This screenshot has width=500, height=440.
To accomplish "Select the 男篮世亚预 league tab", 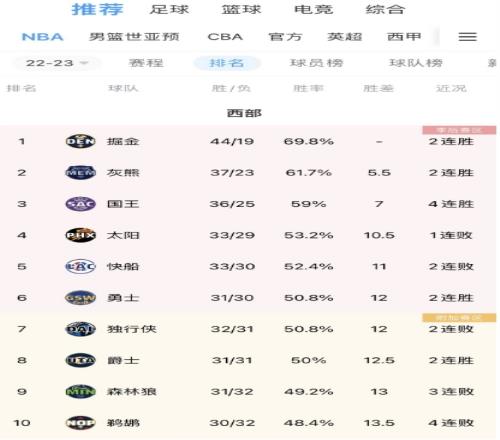I will coord(134,37).
